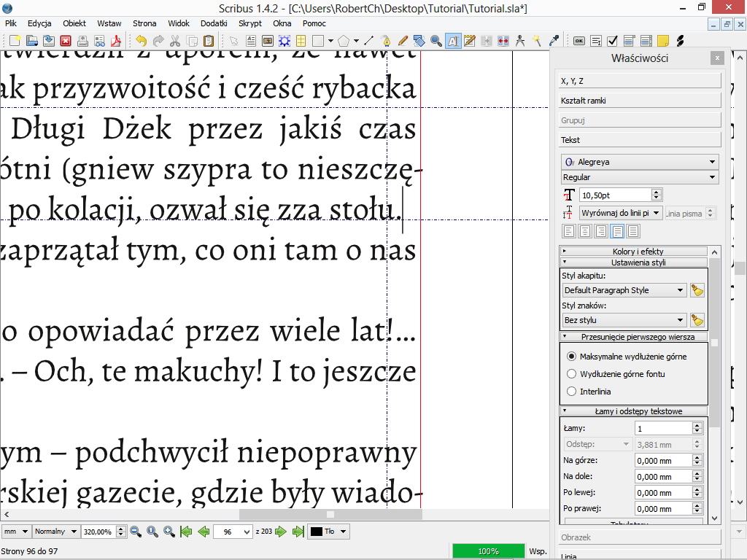747x560 pixels.
Task: Click the Kształt ramki panel button
Action: click(640, 100)
